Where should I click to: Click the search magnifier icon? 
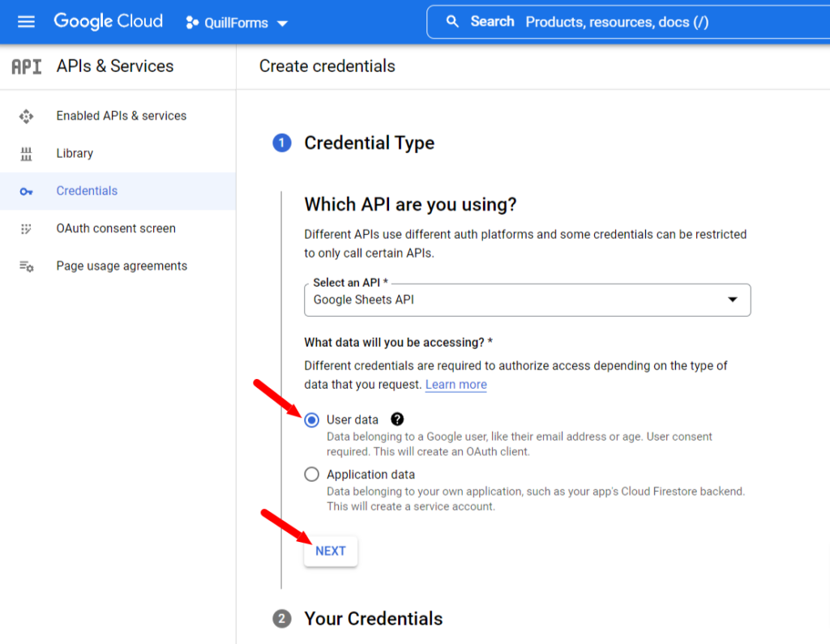452,22
